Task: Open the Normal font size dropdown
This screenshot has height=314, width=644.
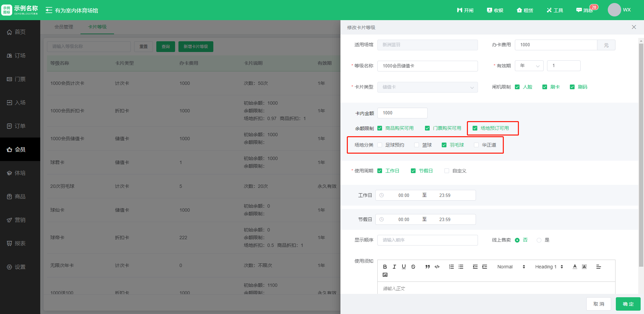Action: tap(511, 267)
